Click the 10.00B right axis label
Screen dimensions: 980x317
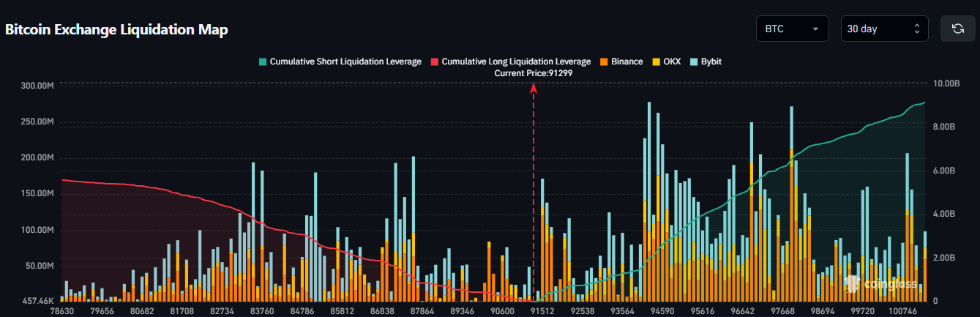coord(945,84)
